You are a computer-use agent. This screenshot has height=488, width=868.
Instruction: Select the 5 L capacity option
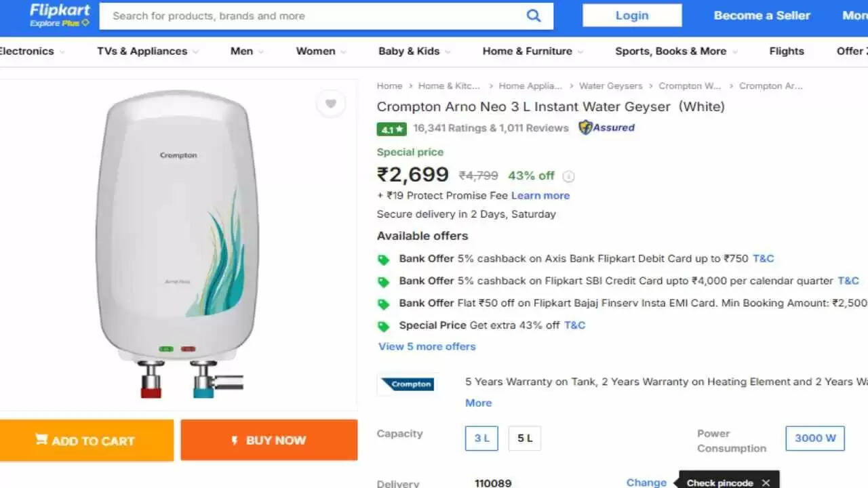point(525,439)
